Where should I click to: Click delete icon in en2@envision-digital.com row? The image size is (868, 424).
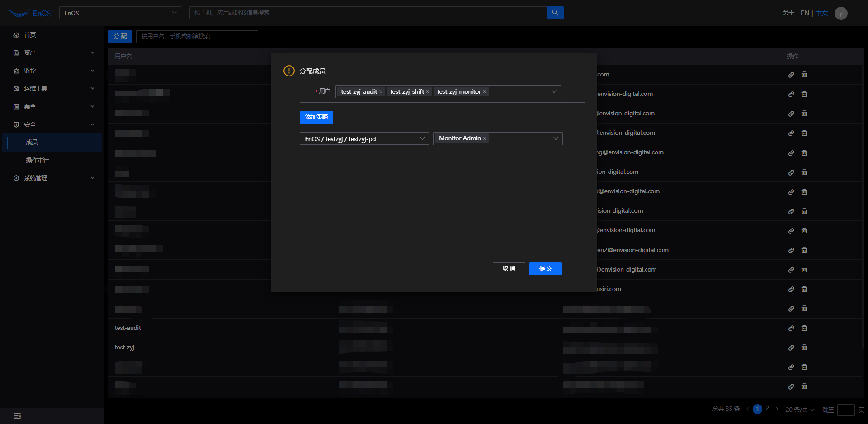point(804,250)
